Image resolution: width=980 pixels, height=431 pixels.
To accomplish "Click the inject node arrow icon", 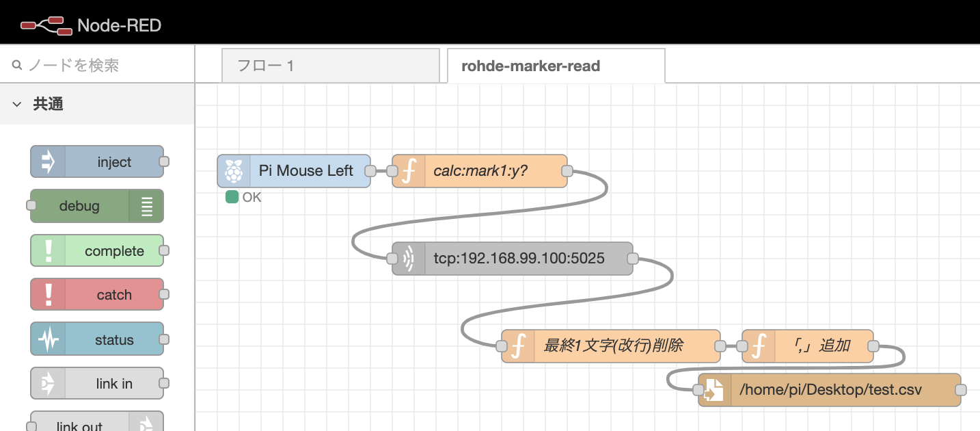I will click(x=48, y=162).
